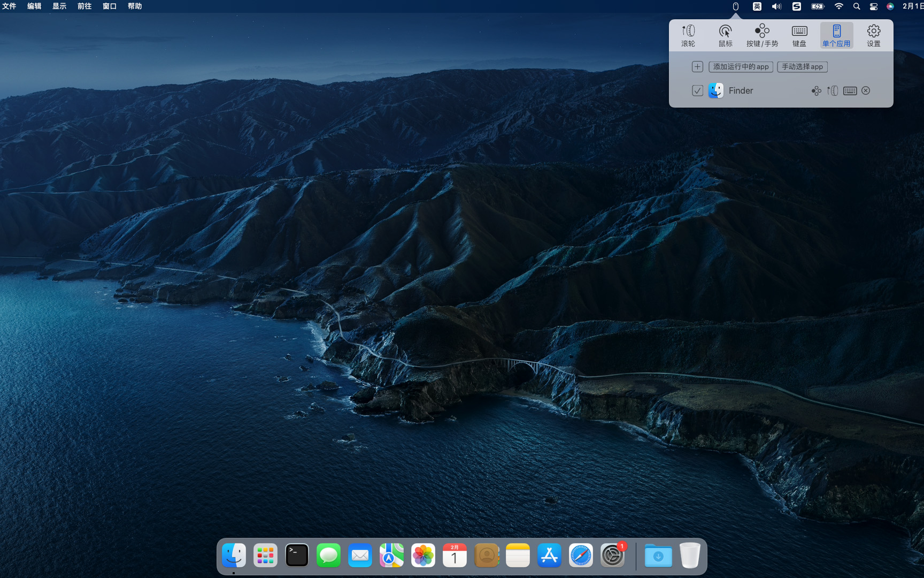Open Finder's keyboard settings icon
The height and width of the screenshot is (578, 924).
[850, 91]
